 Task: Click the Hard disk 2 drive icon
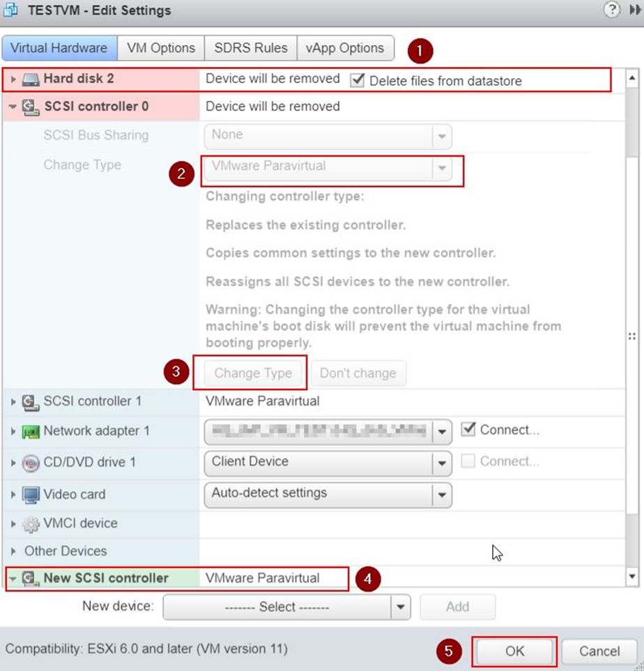tap(31, 79)
